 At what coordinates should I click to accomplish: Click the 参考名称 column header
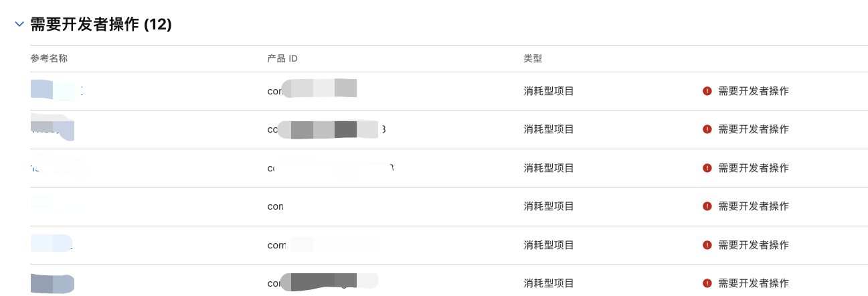[x=49, y=59]
